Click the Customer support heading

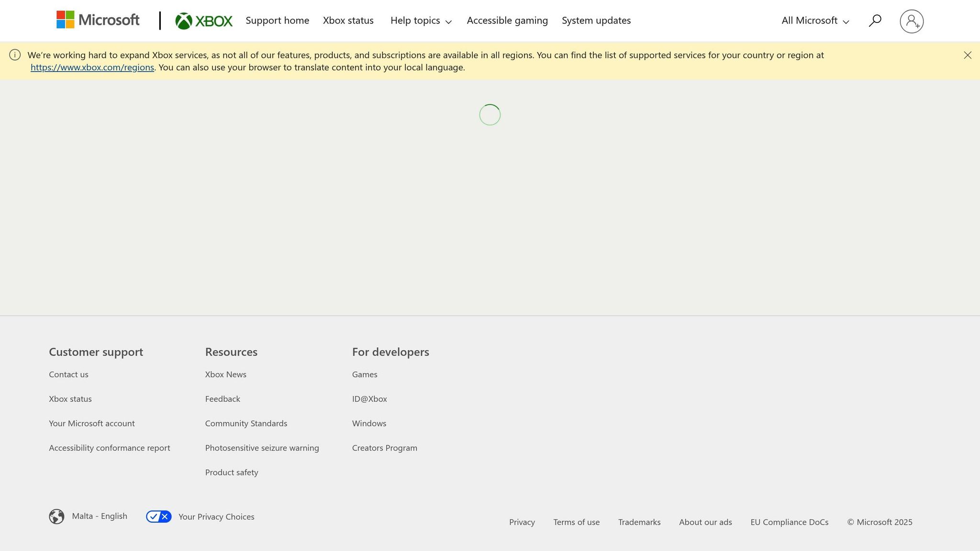(96, 352)
